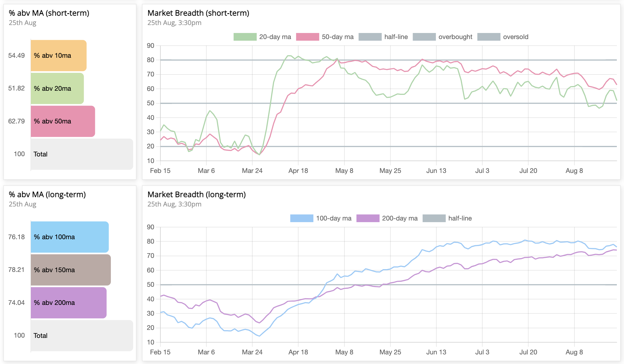Image resolution: width=624 pixels, height=364 pixels.
Task: Click the value 62.79
Action: [17, 121]
